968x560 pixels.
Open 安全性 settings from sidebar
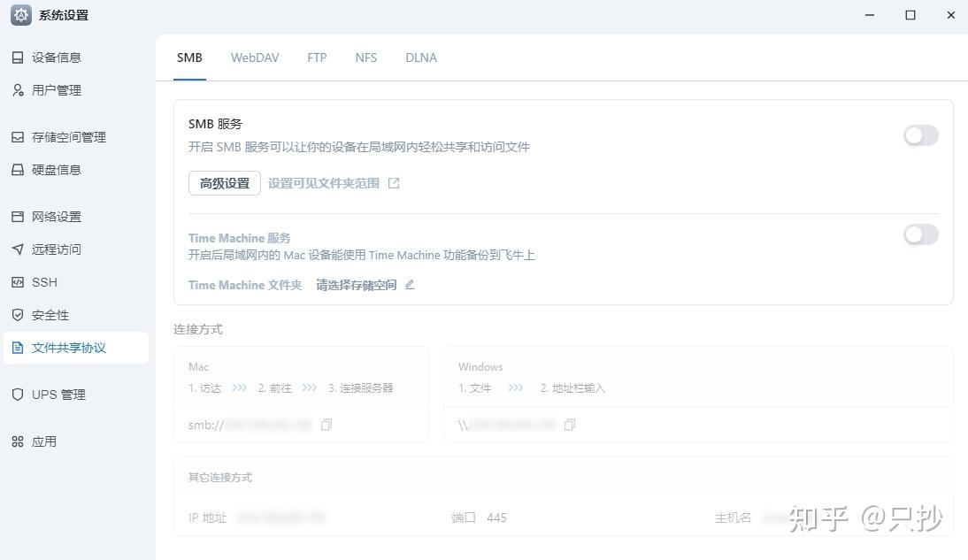pos(48,314)
